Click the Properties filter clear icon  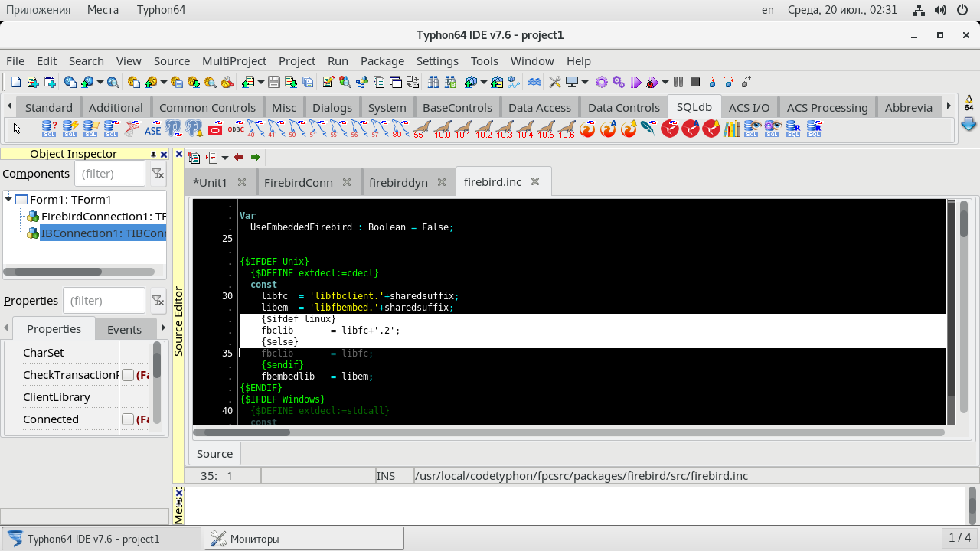click(x=157, y=301)
